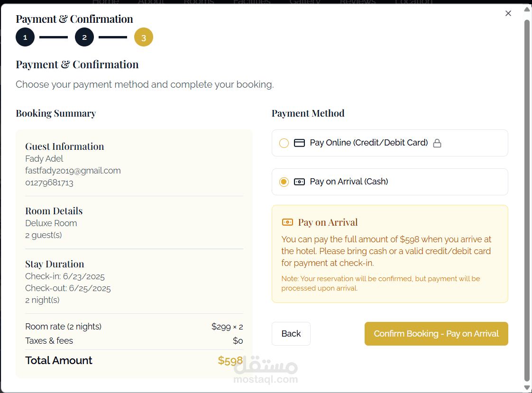Click the guest email fastfady2019@gmail.com
The height and width of the screenshot is (393, 532).
click(73, 171)
